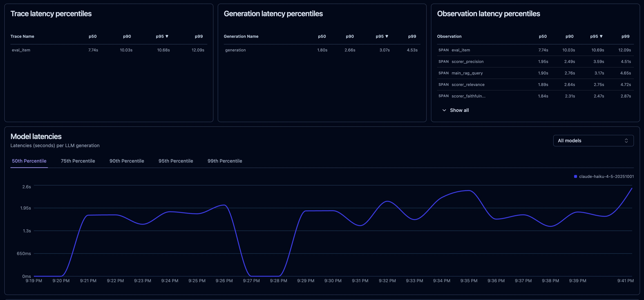Click the p95 sort arrow in Generation table

(x=387, y=37)
